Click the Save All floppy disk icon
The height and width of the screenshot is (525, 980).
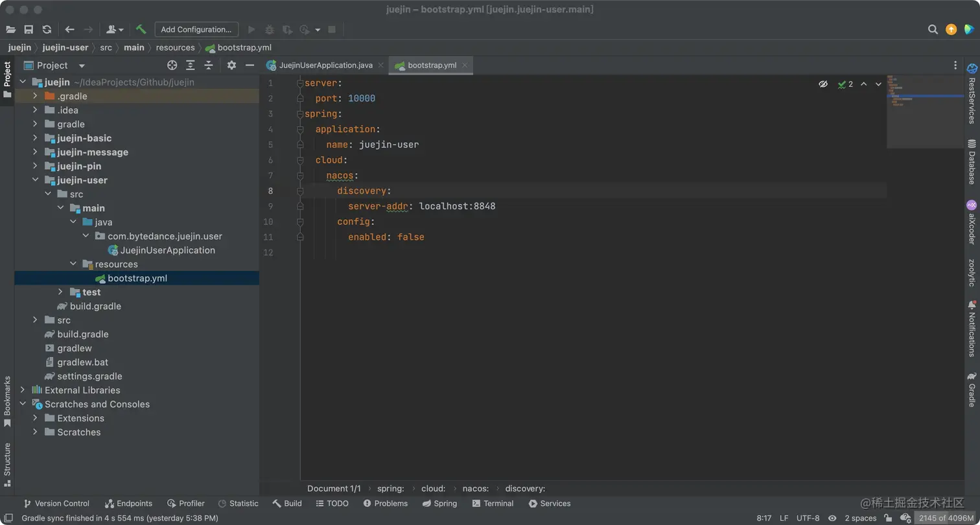point(29,29)
